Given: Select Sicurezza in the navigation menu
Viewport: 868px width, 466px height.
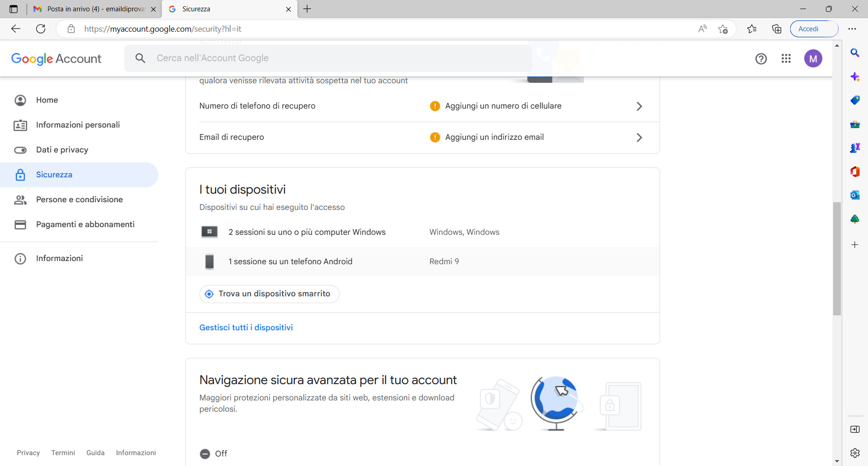Looking at the screenshot, I should [x=54, y=175].
